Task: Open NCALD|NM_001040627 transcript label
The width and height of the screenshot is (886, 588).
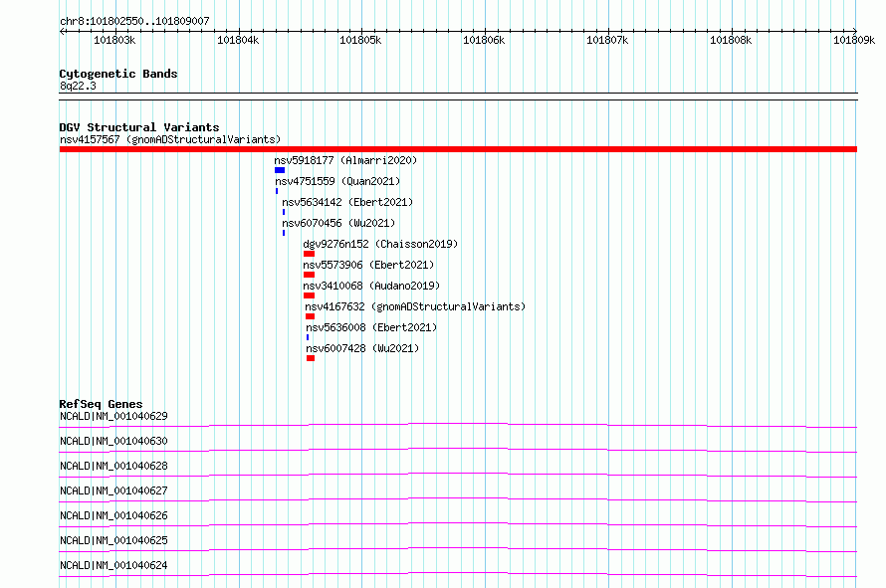Action: coord(113,490)
